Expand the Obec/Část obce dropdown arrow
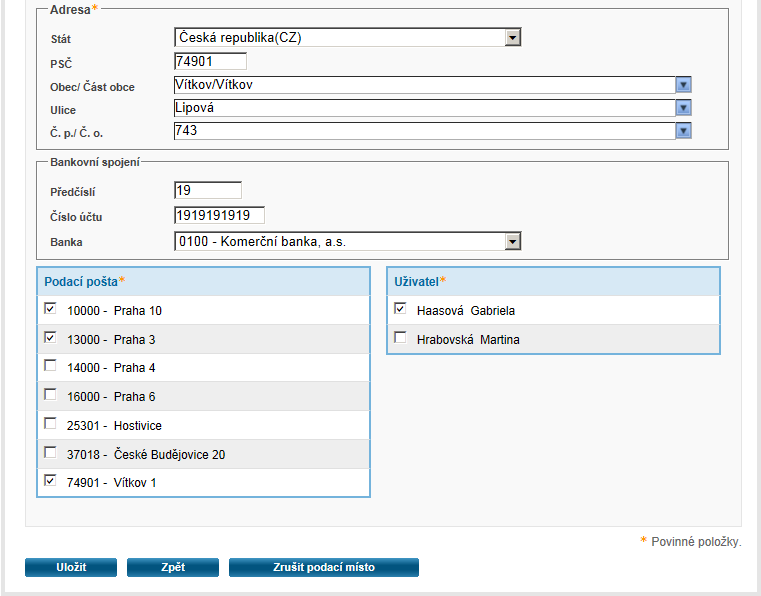The image size is (761, 596). 683,85
